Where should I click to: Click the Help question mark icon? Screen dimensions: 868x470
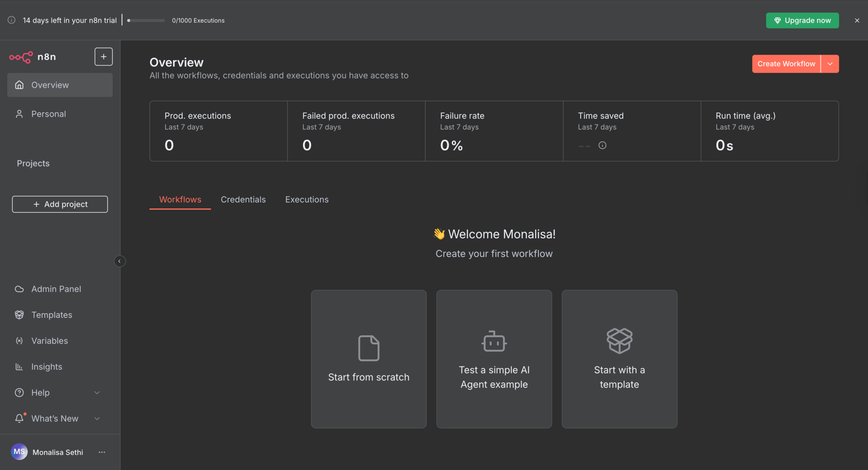[19, 393]
